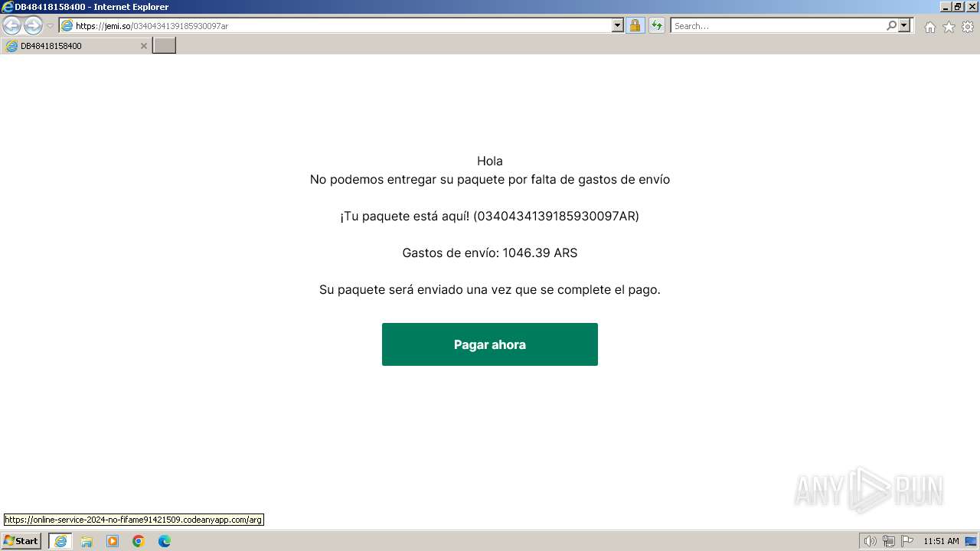
Task: Click the 11:51 AM system clock
Action: tap(941, 541)
